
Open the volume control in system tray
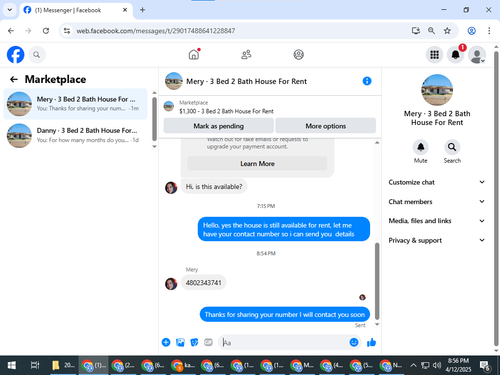click(x=437, y=365)
